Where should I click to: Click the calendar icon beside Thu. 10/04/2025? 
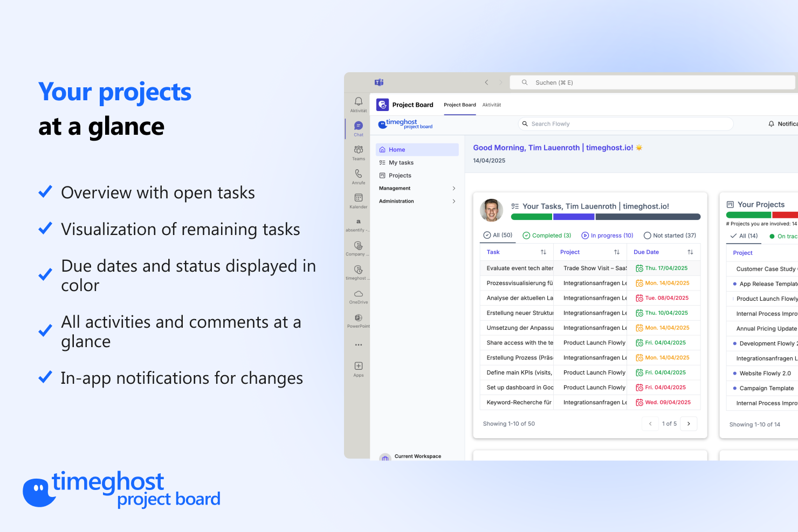tap(639, 313)
